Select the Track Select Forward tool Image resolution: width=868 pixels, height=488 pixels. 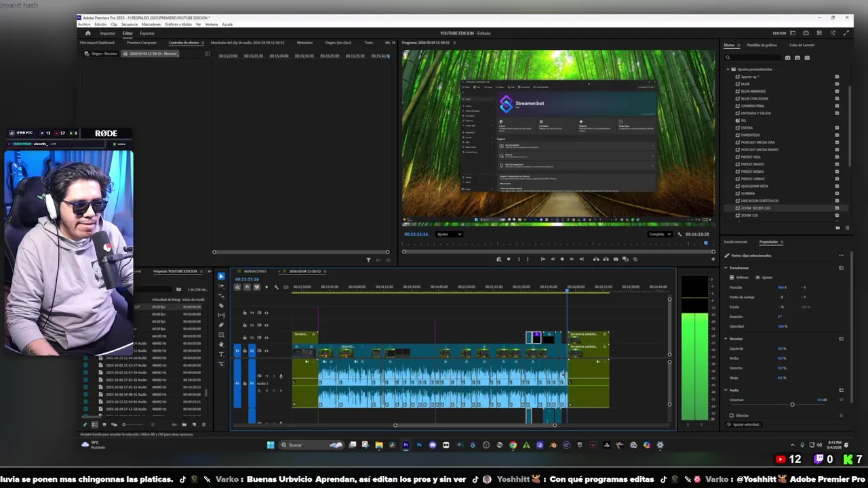[221, 286]
